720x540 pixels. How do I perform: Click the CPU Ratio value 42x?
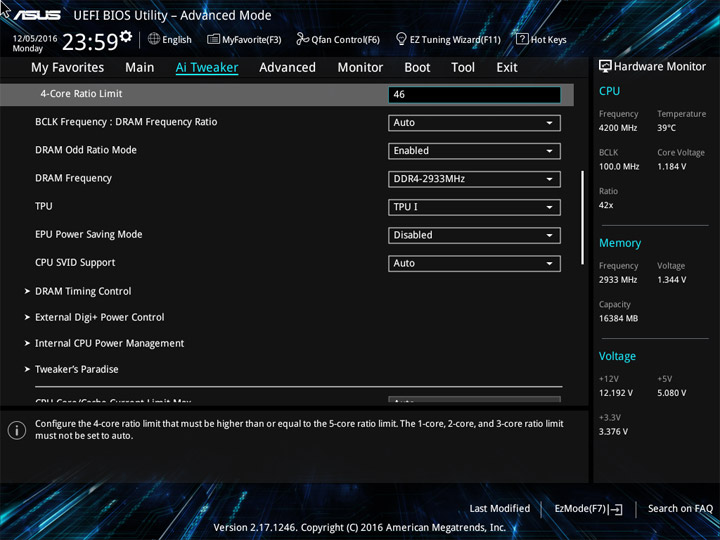tap(606, 205)
